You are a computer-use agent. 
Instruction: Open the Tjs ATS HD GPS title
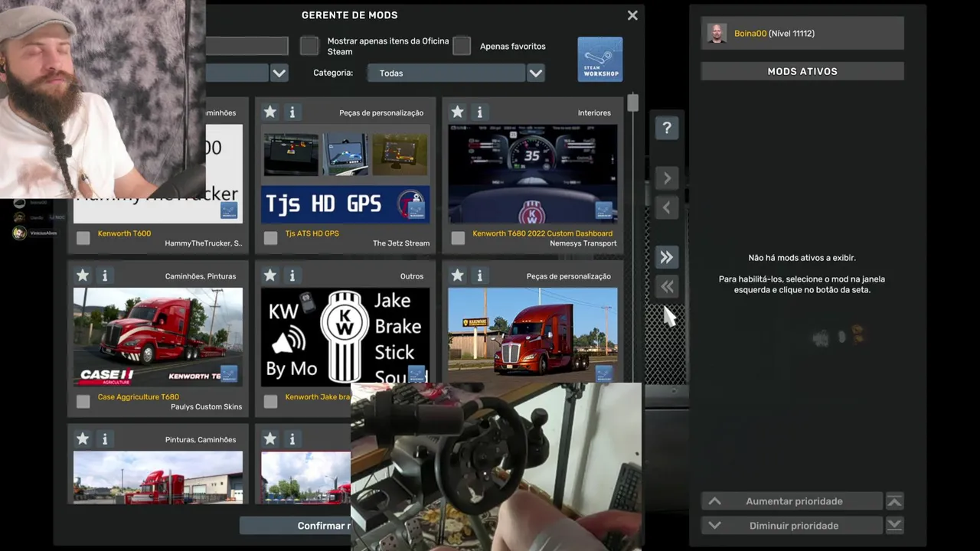click(x=312, y=233)
